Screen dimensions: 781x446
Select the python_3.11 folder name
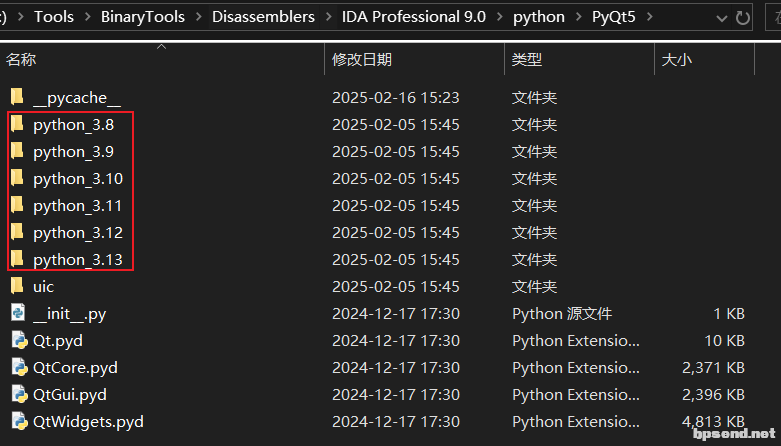click(x=78, y=205)
